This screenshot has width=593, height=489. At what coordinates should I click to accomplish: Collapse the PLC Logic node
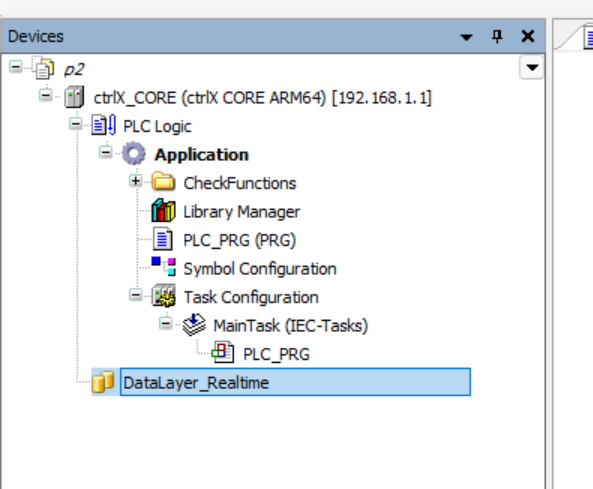[x=76, y=124]
